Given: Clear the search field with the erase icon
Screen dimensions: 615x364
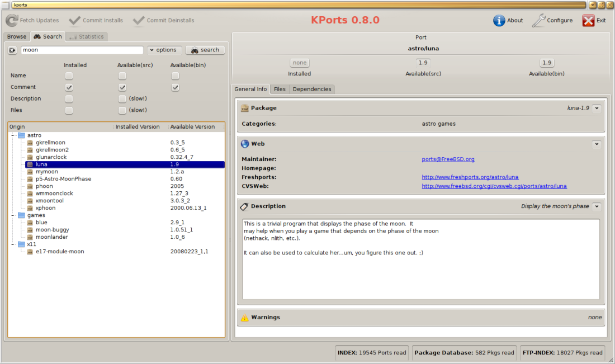Looking at the screenshot, I should point(12,50).
